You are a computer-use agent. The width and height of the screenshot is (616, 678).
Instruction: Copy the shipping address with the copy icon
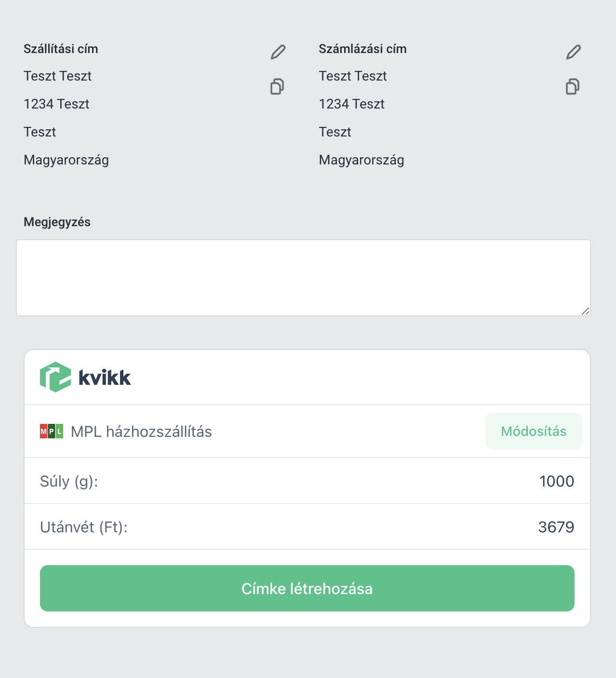pos(277,87)
